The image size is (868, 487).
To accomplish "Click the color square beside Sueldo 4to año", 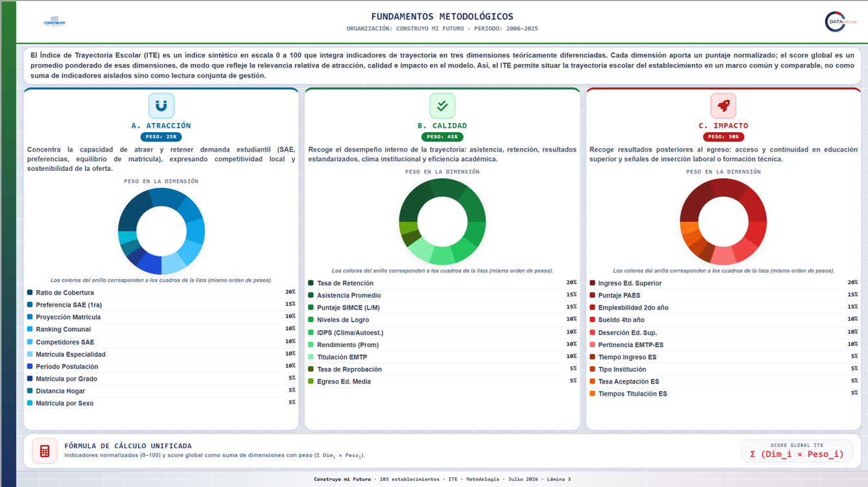I will pos(592,320).
